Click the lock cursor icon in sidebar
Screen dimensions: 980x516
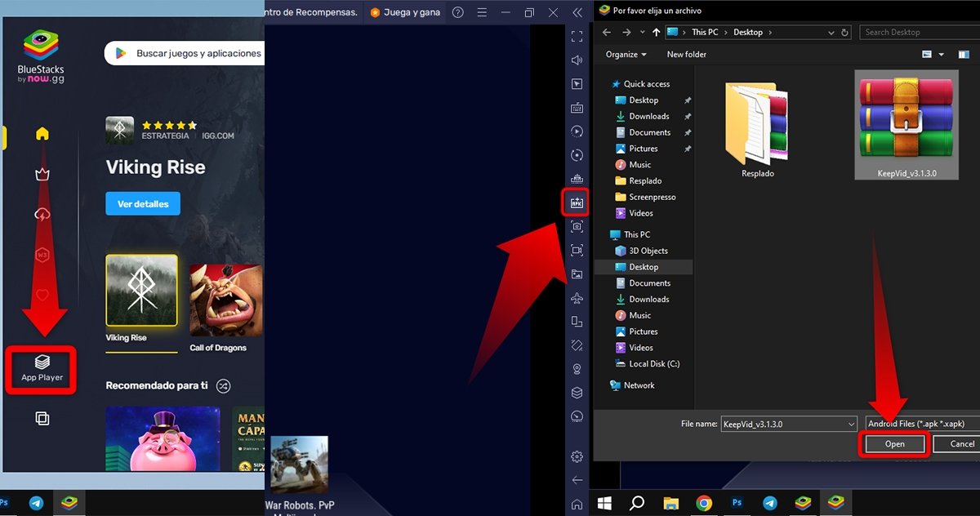pyautogui.click(x=577, y=83)
